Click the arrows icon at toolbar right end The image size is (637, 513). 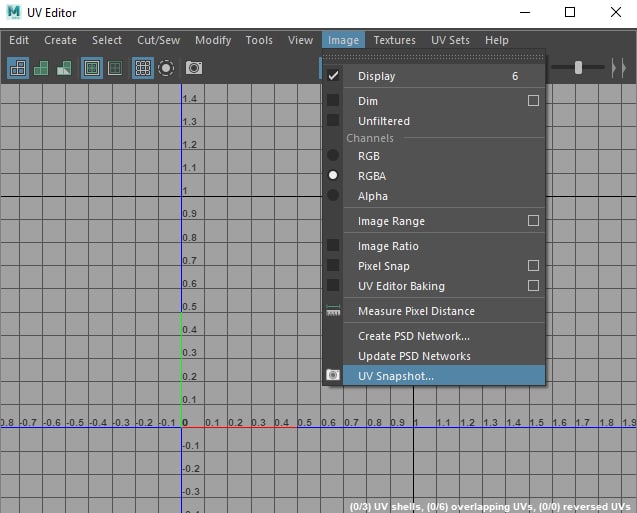[x=619, y=68]
